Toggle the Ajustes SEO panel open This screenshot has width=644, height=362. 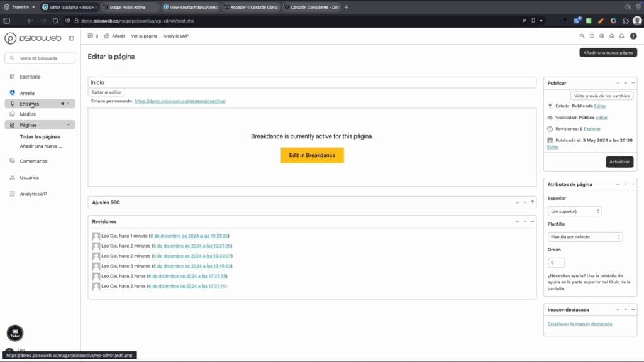(532, 202)
